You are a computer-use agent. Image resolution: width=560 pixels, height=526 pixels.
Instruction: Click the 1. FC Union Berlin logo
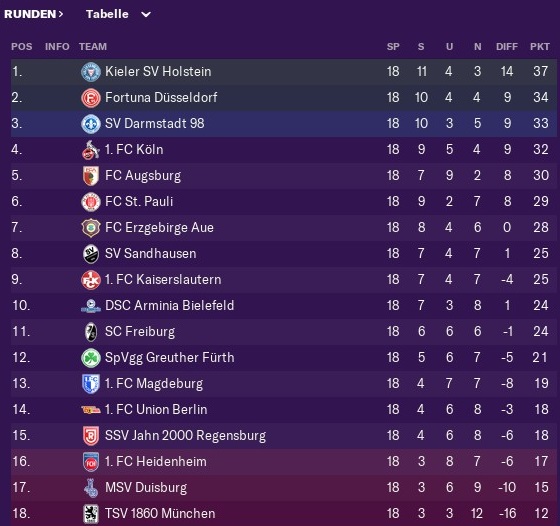pyautogui.click(x=91, y=410)
